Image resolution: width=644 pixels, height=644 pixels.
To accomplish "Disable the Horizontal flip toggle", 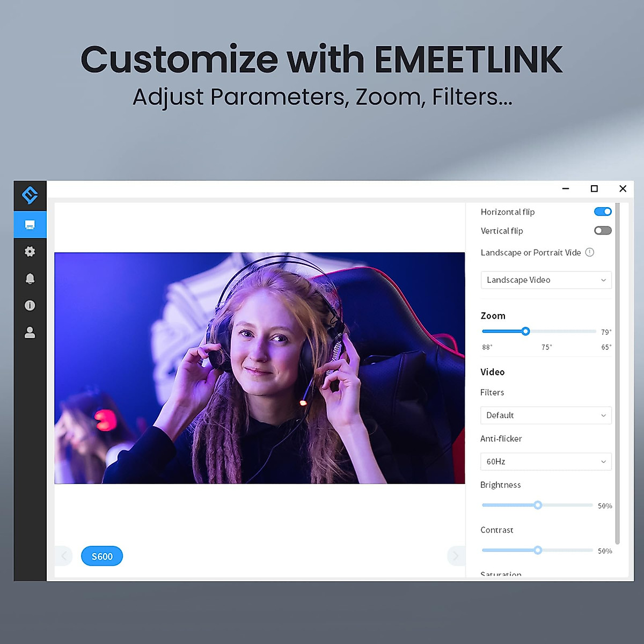I will click(x=603, y=211).
